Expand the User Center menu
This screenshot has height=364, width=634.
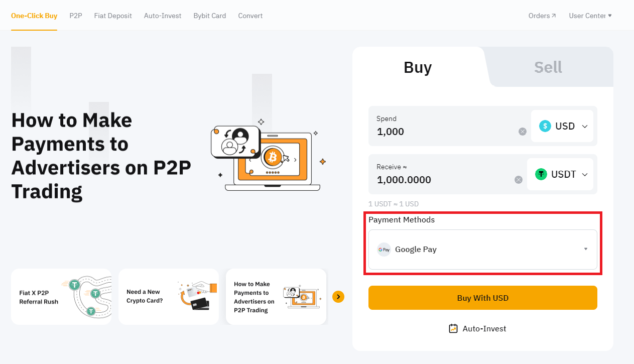coord(590,16)
